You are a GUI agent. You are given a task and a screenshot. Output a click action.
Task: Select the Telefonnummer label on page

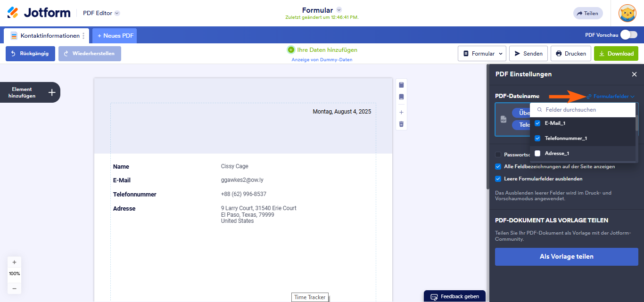coord(135,195)
